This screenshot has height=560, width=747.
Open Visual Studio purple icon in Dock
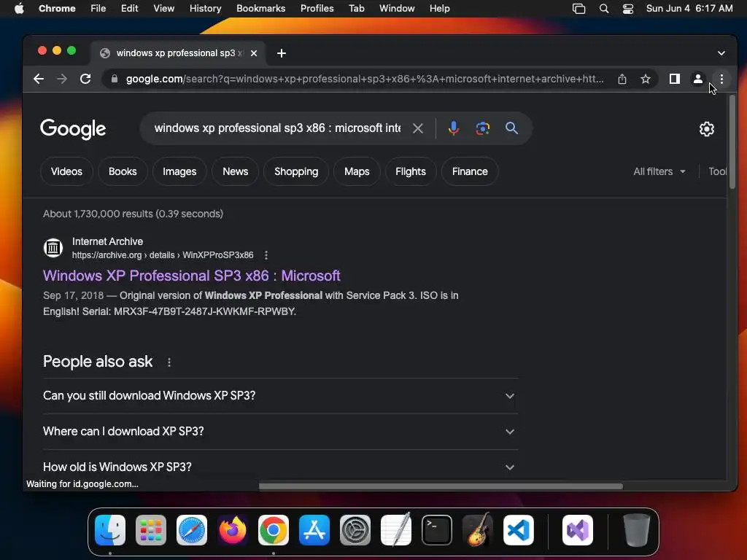point(578,530)
